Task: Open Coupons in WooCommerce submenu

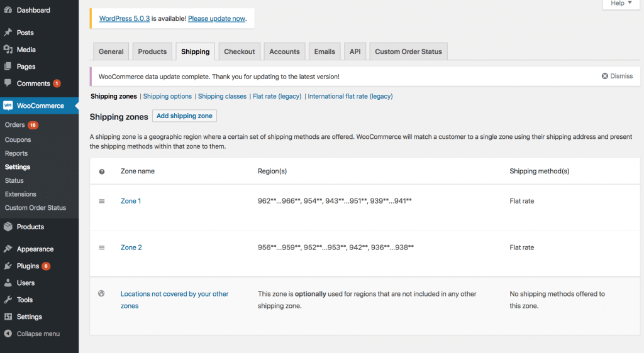Action: click(18, 140)
